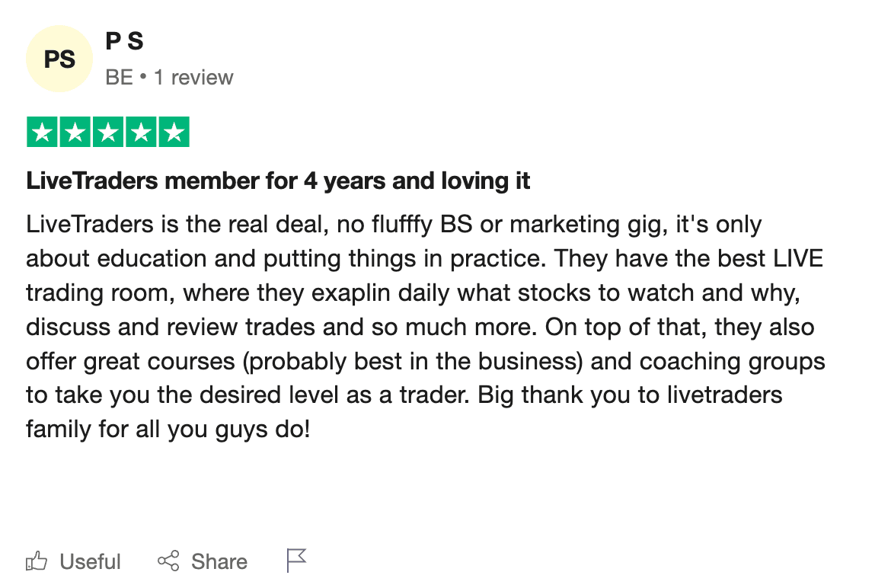Click the second green rating star

pyautogui.click(x=75, y=133)
